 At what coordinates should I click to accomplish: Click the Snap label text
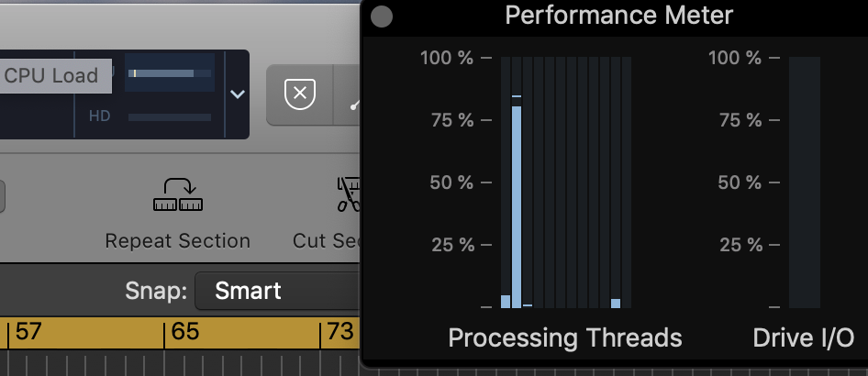click(x=157, y=292)
